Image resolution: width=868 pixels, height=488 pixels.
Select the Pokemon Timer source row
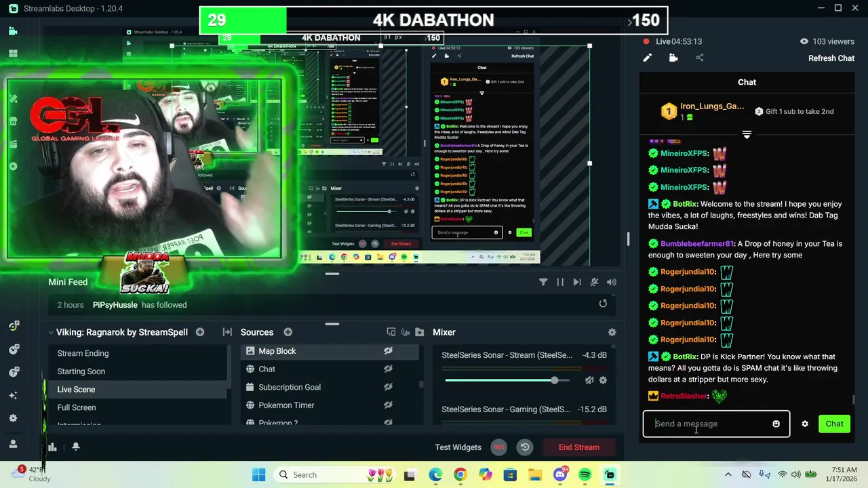click(x=330, y=405)
